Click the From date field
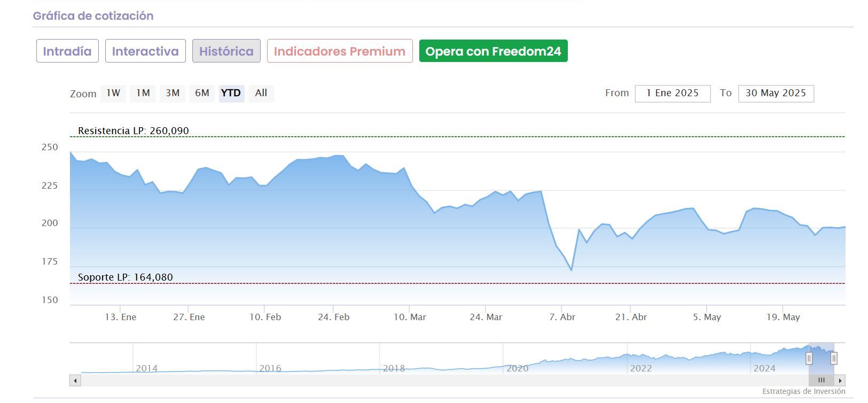This screenshot has width=868, height=403. tap(672, 94)
